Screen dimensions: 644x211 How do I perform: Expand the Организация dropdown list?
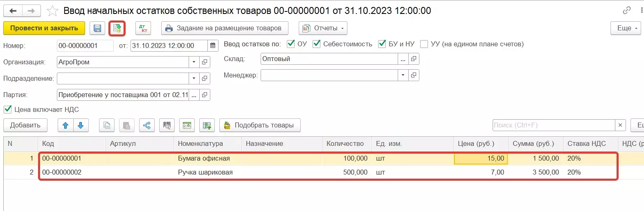point(194,62)
